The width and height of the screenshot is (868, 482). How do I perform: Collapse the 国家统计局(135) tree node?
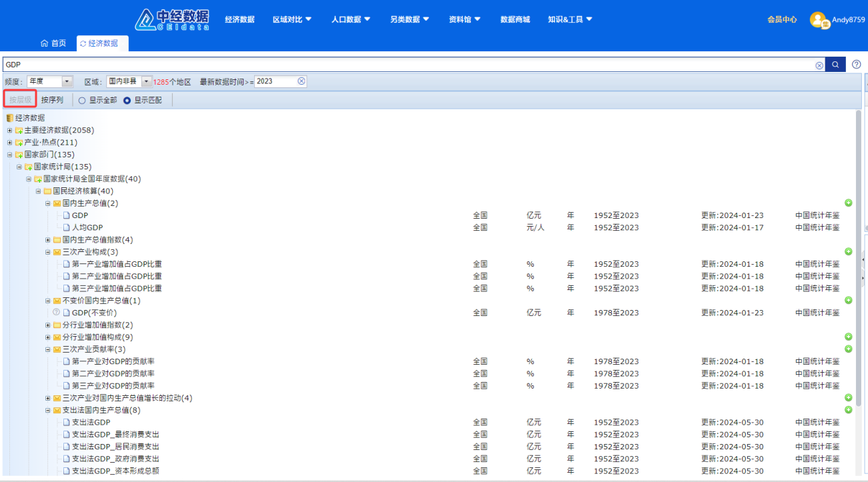point(19,167)
